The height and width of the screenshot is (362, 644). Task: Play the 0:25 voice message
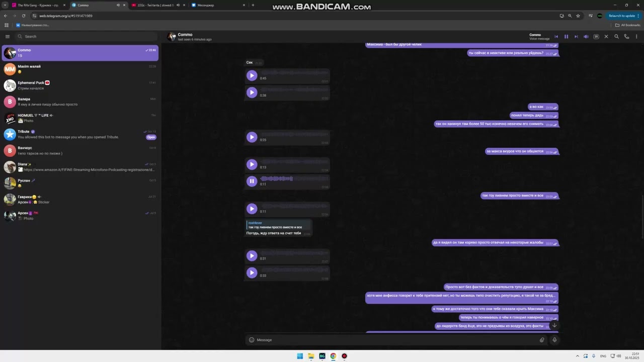click(x=252, y=137)
